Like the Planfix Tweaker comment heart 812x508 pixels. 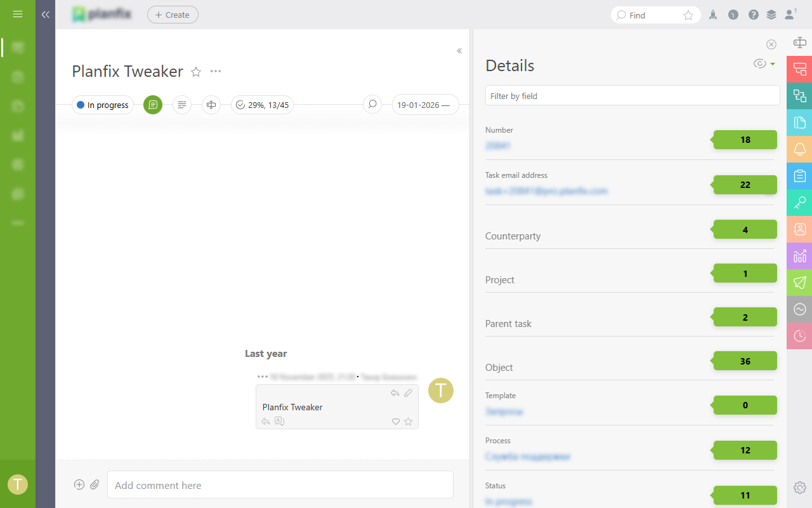[395, 421]
